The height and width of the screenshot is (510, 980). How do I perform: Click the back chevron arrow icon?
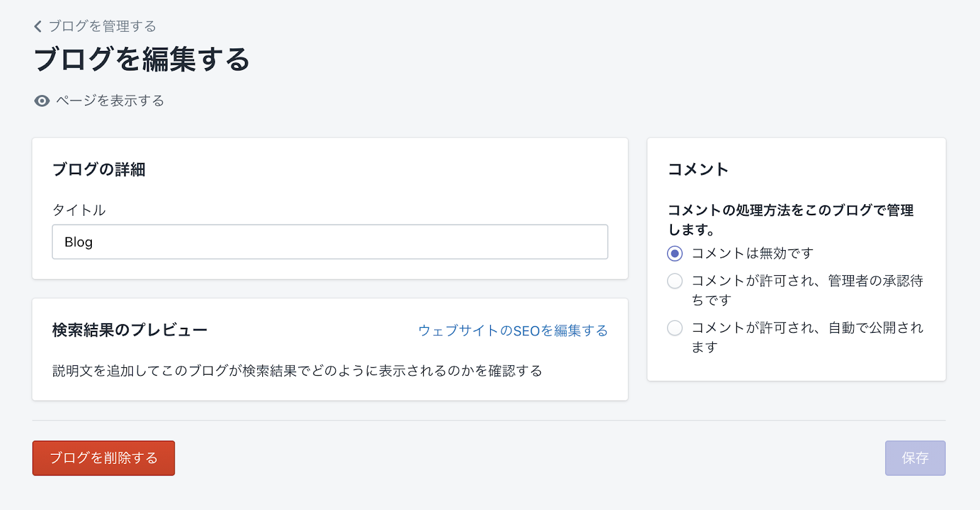tap(38, 26)
